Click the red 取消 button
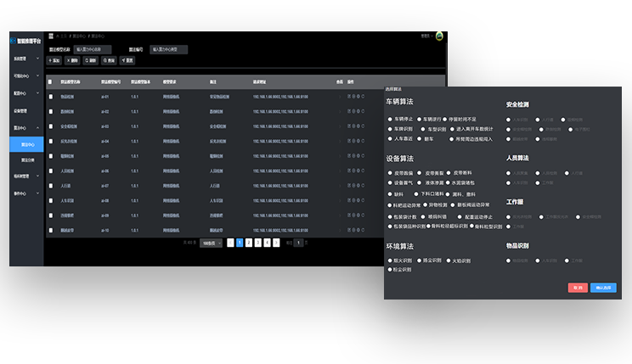This screenshot has width=632, height=364. [578, 288]
